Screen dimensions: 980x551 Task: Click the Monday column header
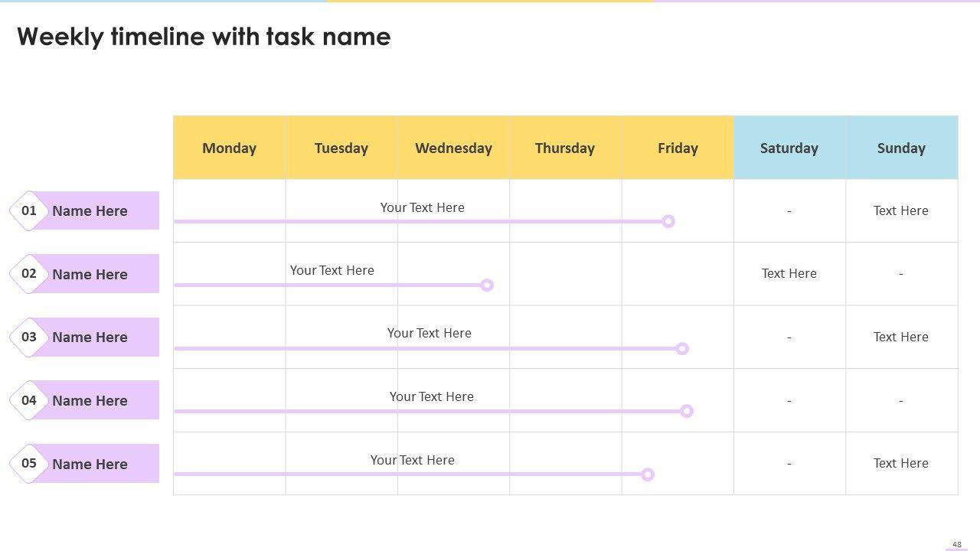(229, 148)
